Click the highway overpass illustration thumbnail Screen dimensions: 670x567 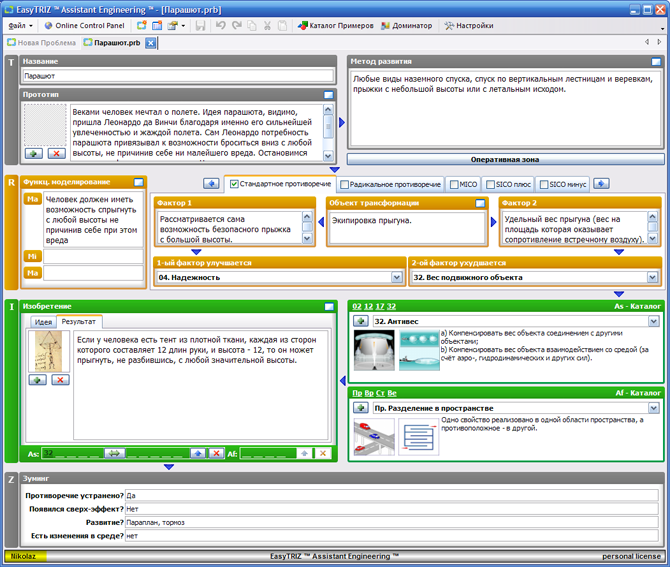pos(375,437)
